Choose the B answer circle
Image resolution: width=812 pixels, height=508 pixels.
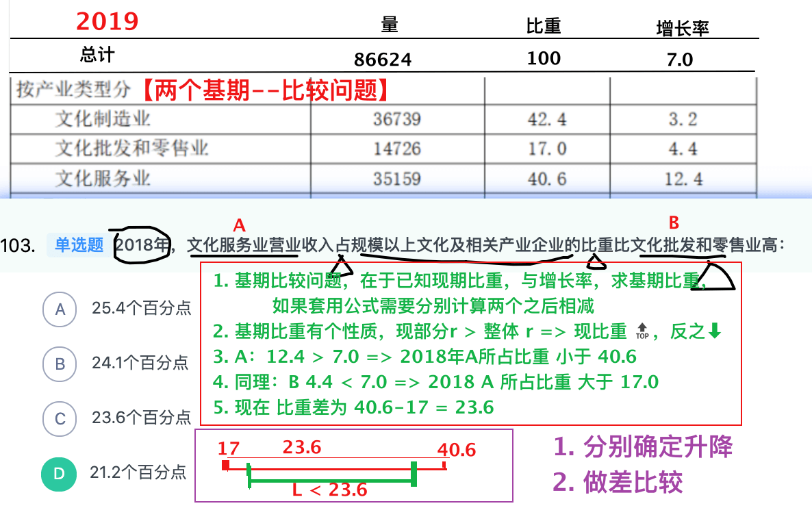point(60,364)
